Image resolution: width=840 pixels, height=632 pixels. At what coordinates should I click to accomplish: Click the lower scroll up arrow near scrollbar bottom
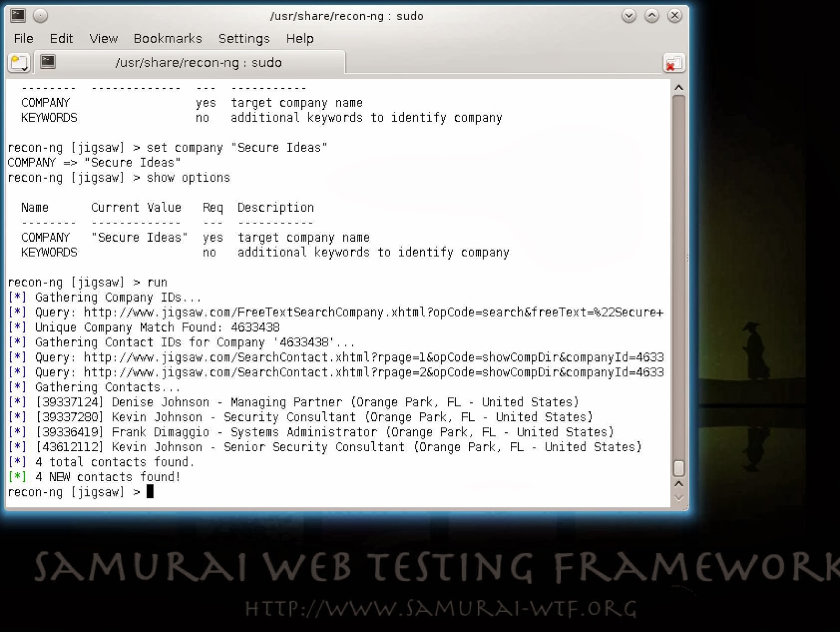pos(678,484)
